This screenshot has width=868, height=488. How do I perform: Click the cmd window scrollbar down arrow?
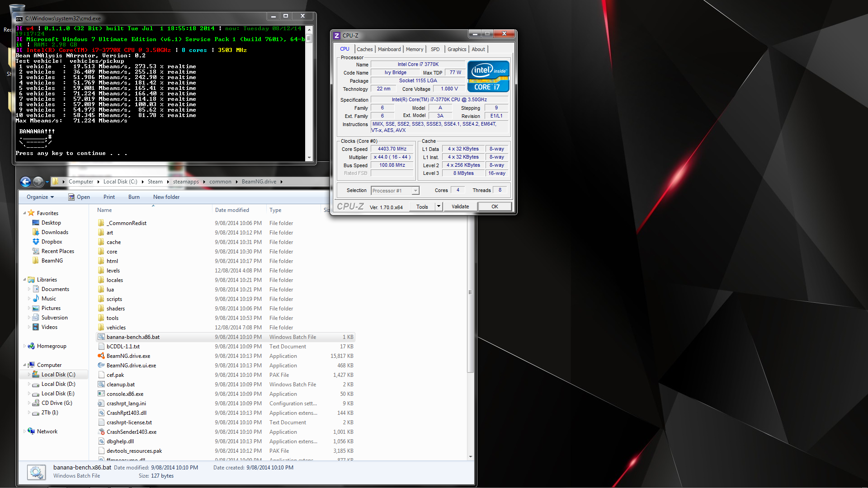[309, 158]
